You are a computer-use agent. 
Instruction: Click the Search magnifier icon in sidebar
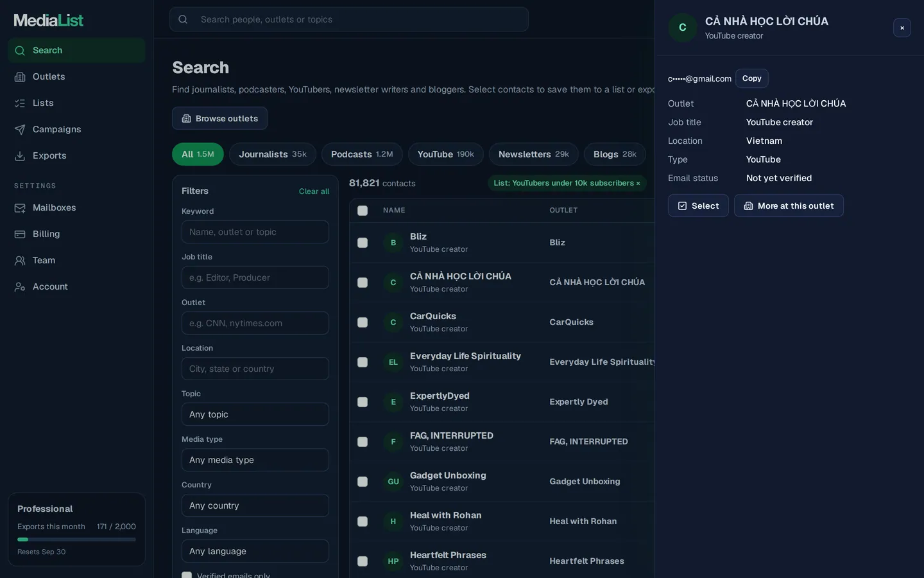click(20, 51)
